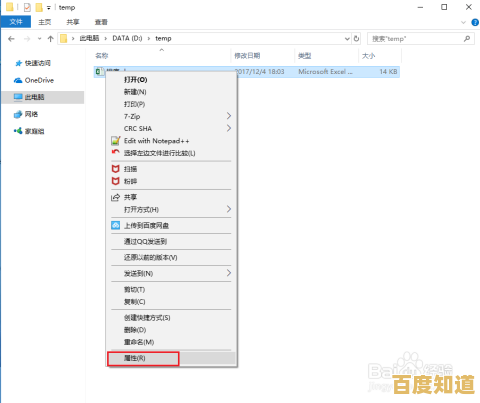The image size is (480, 403).
Task: Click the DATA (D:) breadcrumb
Action: coord(127,38)
